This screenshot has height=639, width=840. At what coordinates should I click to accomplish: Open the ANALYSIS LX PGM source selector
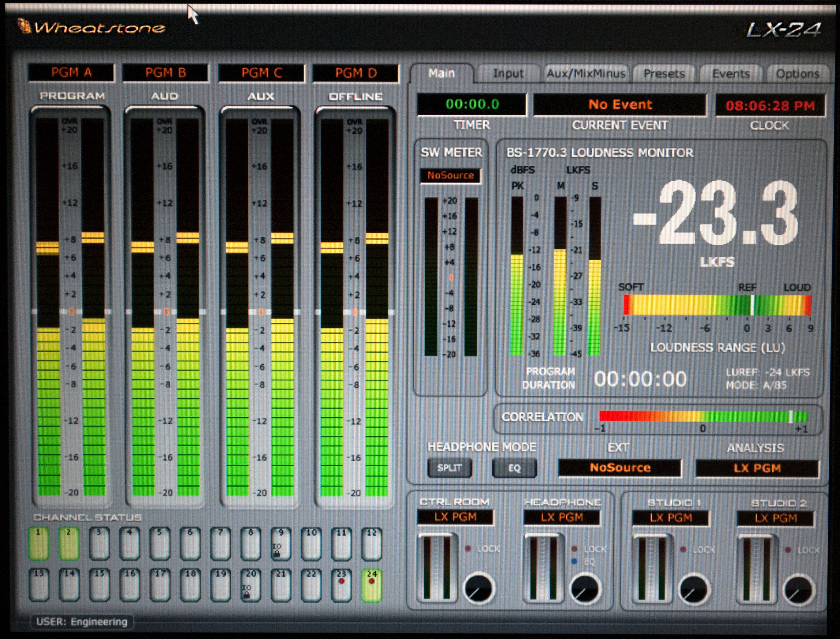coord(757,468)
